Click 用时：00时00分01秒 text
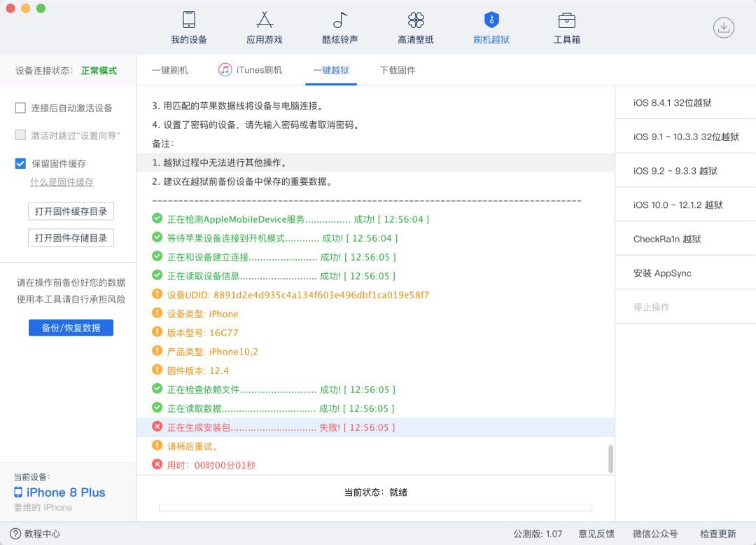 (x=211, y=465)
